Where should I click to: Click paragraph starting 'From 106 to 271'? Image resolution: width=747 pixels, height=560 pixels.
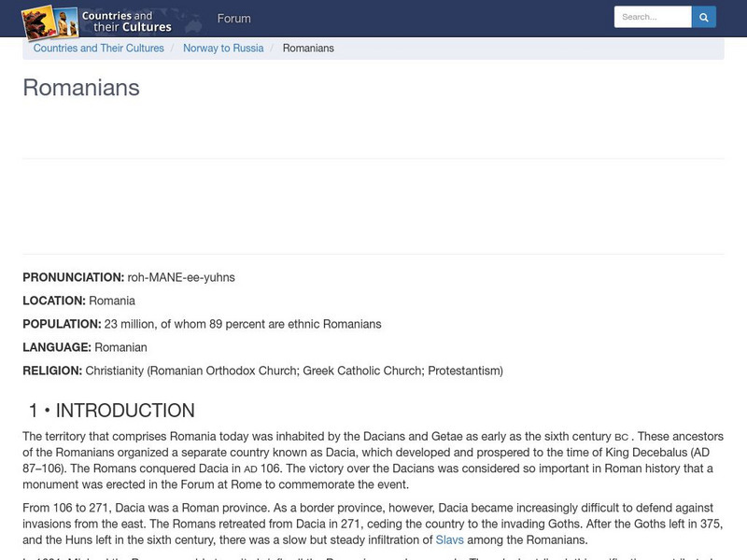coord(373,524)
